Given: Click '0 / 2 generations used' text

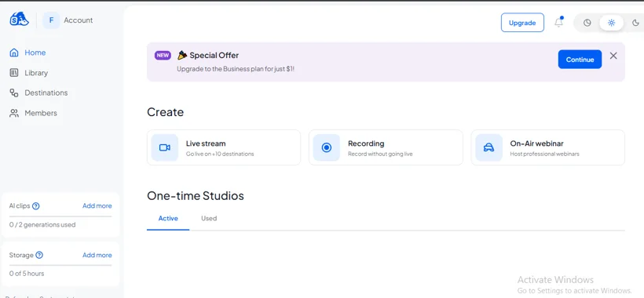Looking at the screenshot, I should pos(42,224).
